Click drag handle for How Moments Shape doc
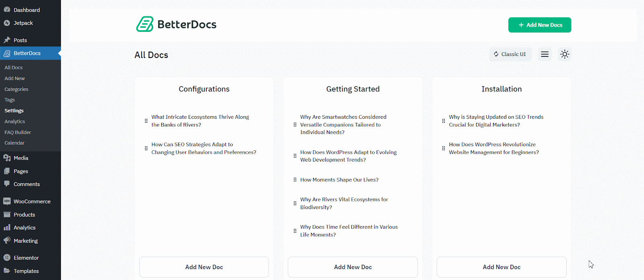Viewport: 644px width, 280px height. (x=295, y=180)
